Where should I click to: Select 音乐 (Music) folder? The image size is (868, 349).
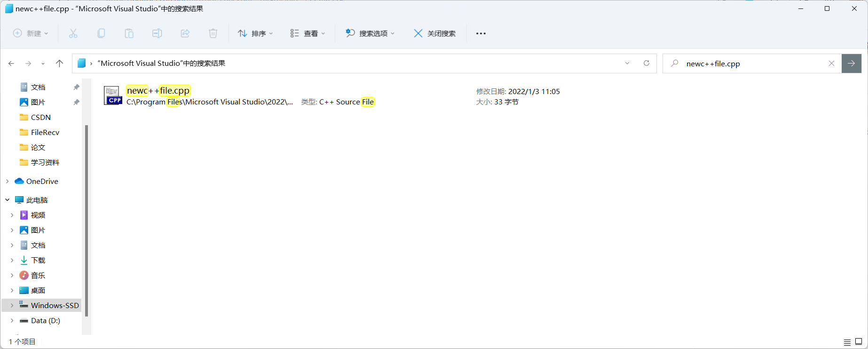tap(38, 275)
